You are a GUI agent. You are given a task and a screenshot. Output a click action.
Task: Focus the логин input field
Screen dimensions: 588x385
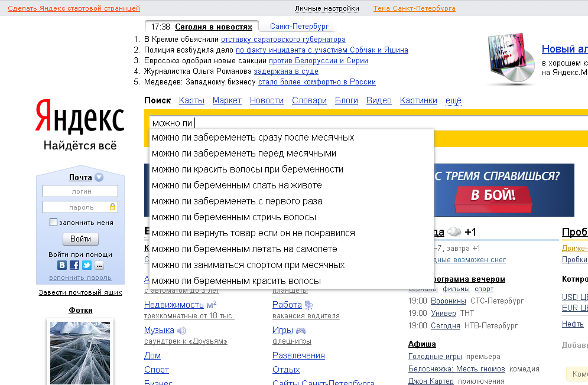[x=80, y=191]
